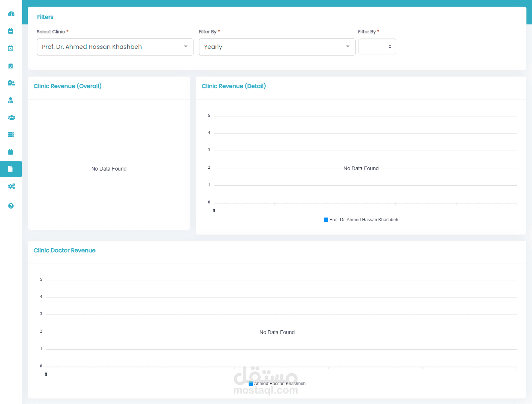Open the empty year selector dropdown

[377, 47]
